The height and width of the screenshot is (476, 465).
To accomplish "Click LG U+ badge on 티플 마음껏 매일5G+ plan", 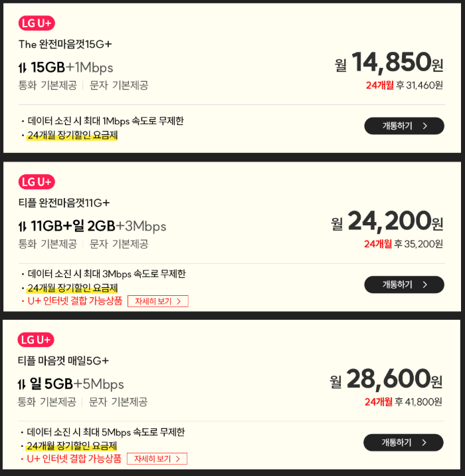I will 36,340.
